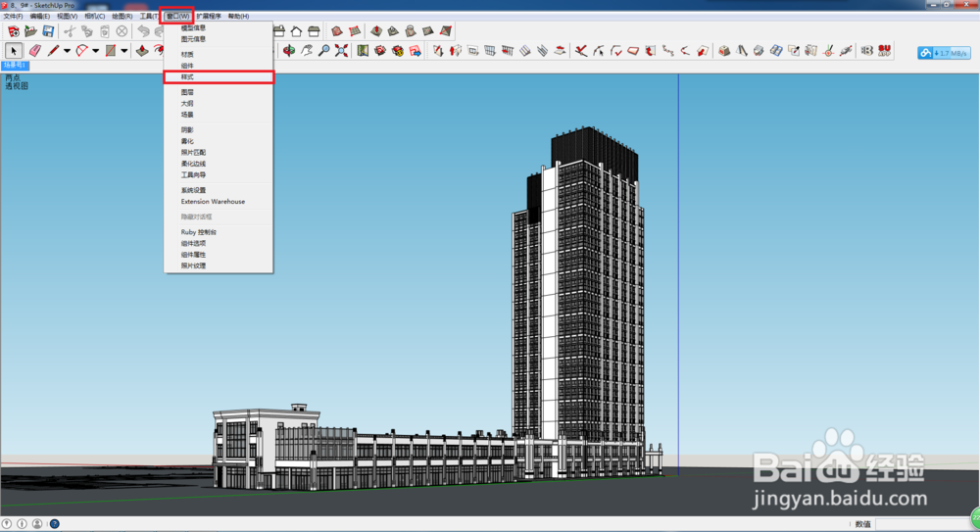Viewport: 980px width, 532px height.
Task: Activate the Pan hand tool
Action: 306,51
